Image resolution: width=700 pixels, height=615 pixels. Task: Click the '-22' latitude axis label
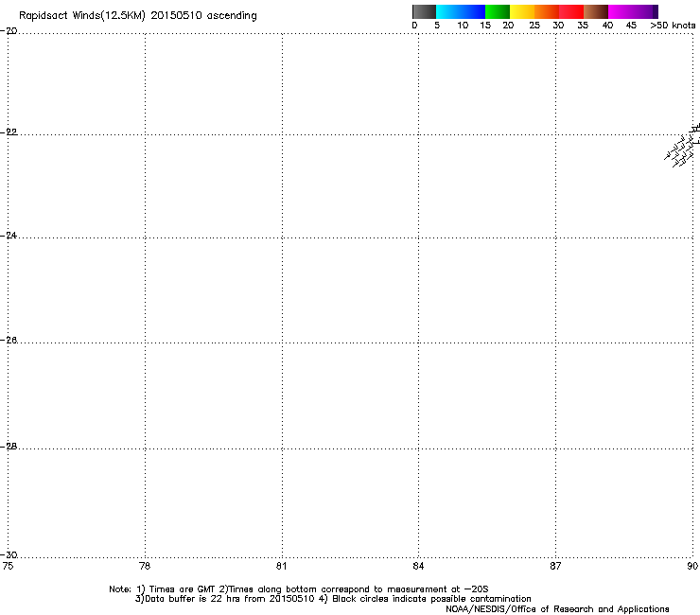coord(9,132)
